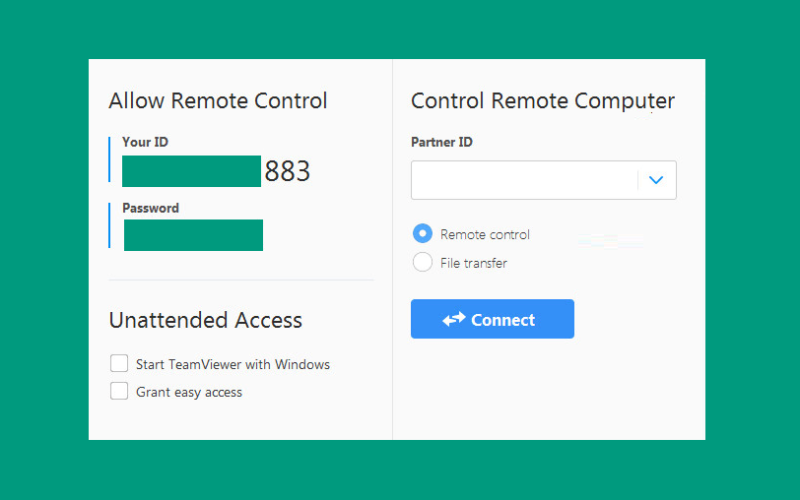The height and width of the screenshot is (500, 800).
Task: Click the 'Partner ID' label
Action: point(442,142)
